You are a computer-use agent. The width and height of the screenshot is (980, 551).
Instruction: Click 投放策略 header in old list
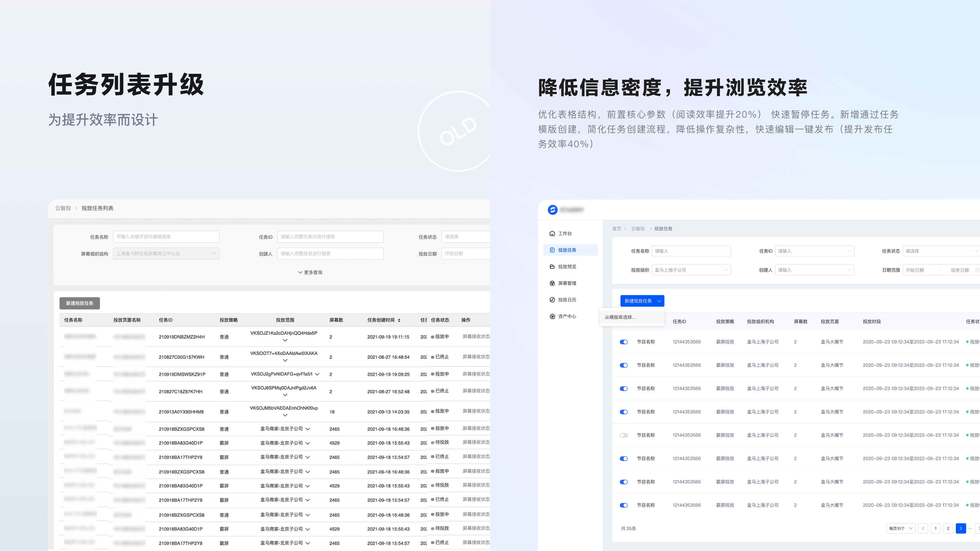tap(229, 320)
